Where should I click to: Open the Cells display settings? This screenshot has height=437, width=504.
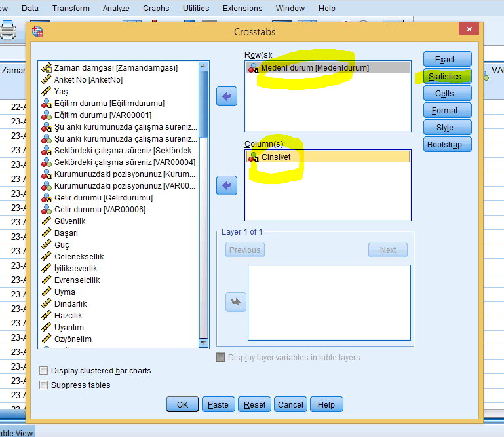(x=447, y=94)
